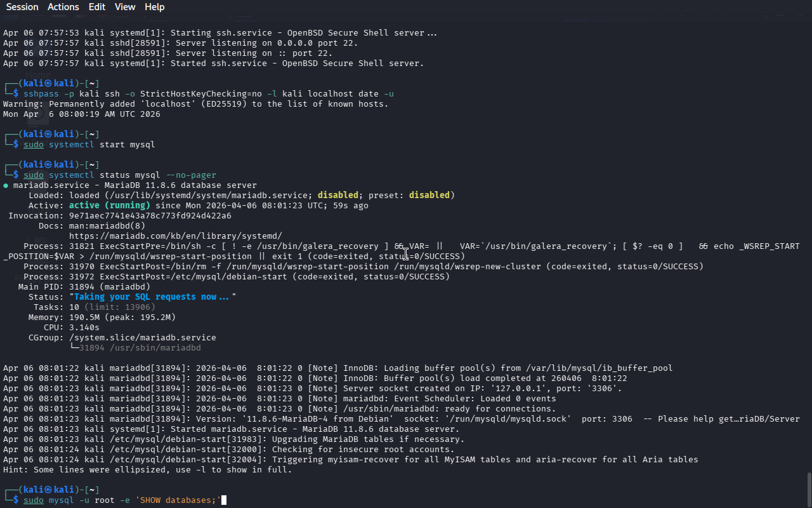Viewport: 812px width, 508px height.
Task: Open the View menu
Action: 125,7
